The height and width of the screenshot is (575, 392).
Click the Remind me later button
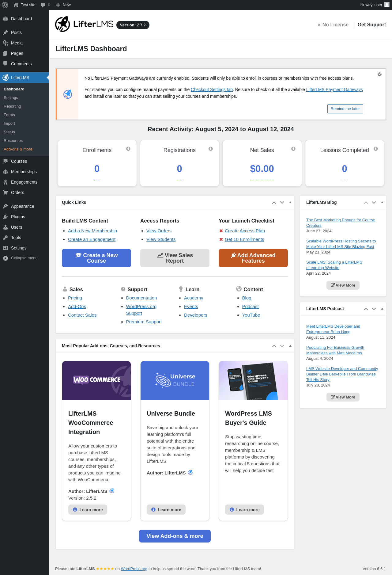(345, 109)
